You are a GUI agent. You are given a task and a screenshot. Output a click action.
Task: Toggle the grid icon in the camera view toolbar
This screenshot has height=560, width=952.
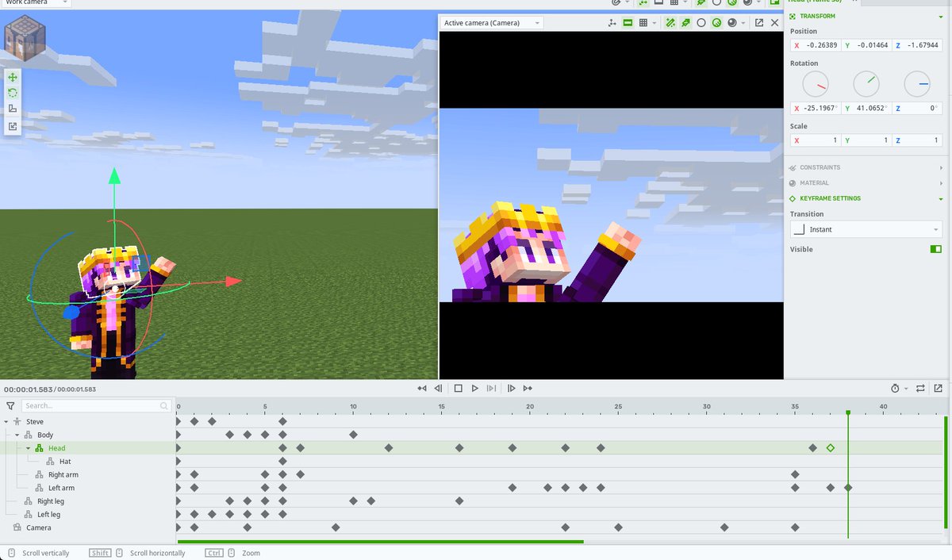[x=643, y=23]
